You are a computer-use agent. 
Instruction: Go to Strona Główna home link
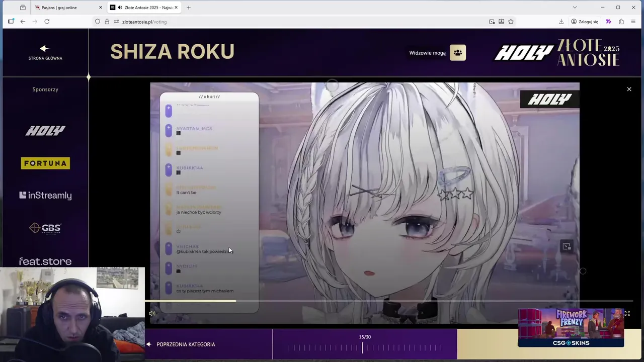pyautogui.click(x=45, y=53)
